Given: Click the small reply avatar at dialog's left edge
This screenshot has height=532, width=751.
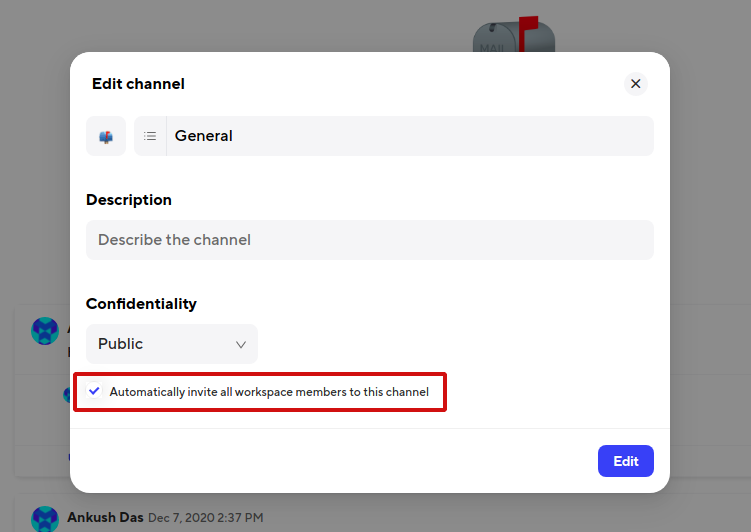Looking at the screenshot, I should pos(66,396).
